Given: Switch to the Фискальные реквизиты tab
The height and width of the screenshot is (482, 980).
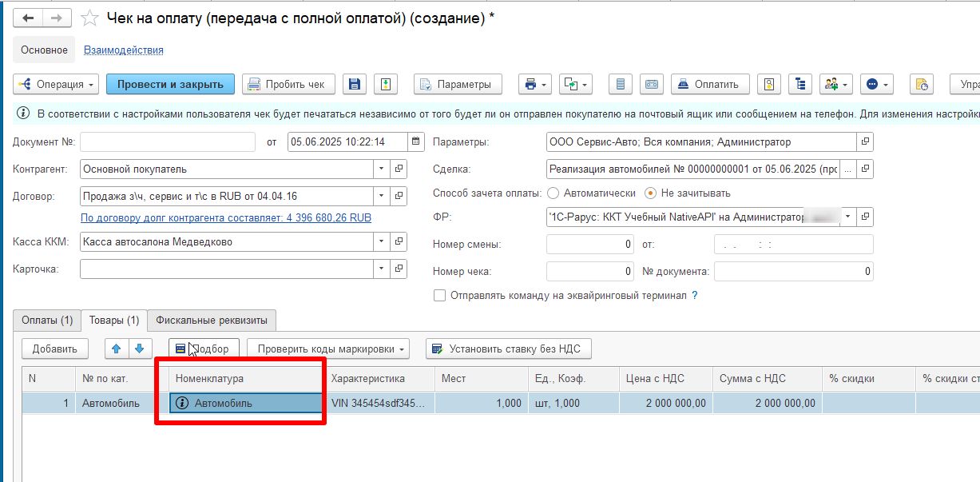Looking at the screenshot, I should pyautogui.click(x=212, y=321).
